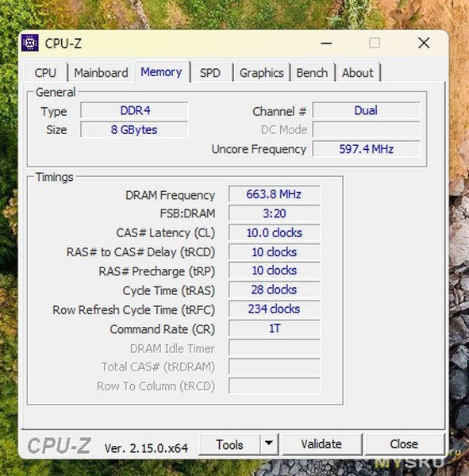Click the empty DRAM Idle Timer field
469x476 pixels.
pos(274,347)
